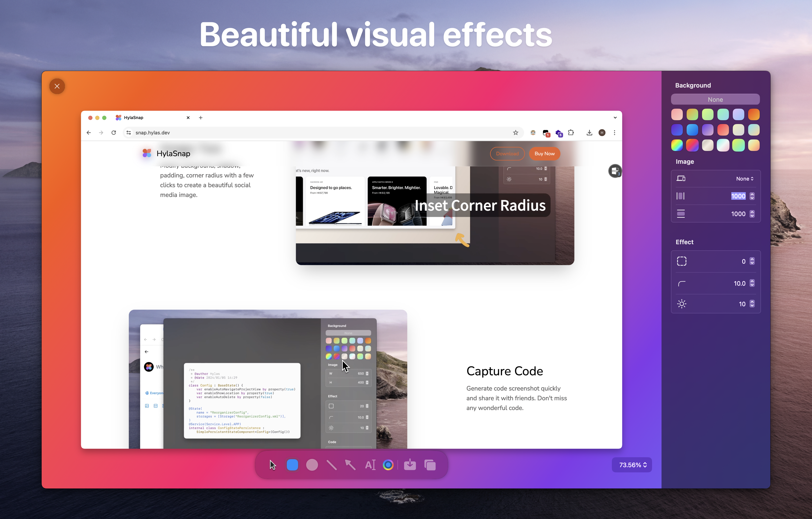Image resolution: width=812 pixels, height=519 pixels.
Task: Click the padding effect icon
Action: (x=681, y=261)
